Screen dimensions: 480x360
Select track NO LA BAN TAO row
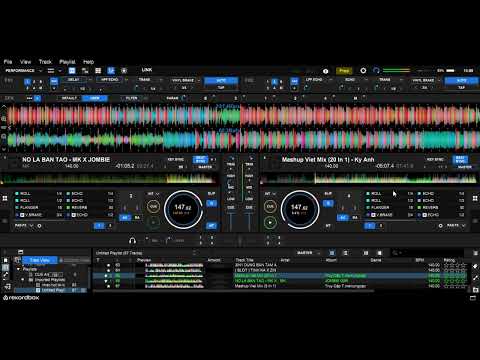tap(280, 281)
